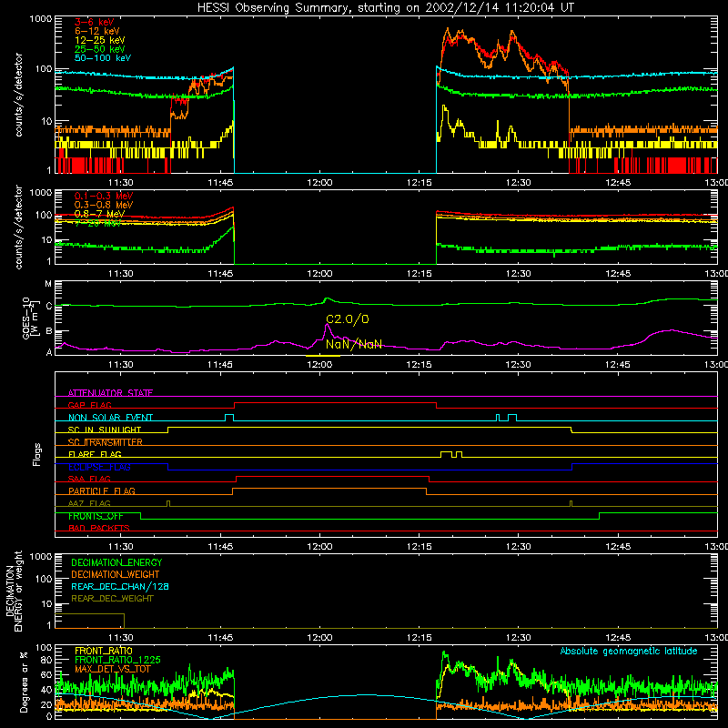Click the FLARE_FLAG label
Image resolution: width=728 pixels, height=728 pixels.
coord(95,454)
